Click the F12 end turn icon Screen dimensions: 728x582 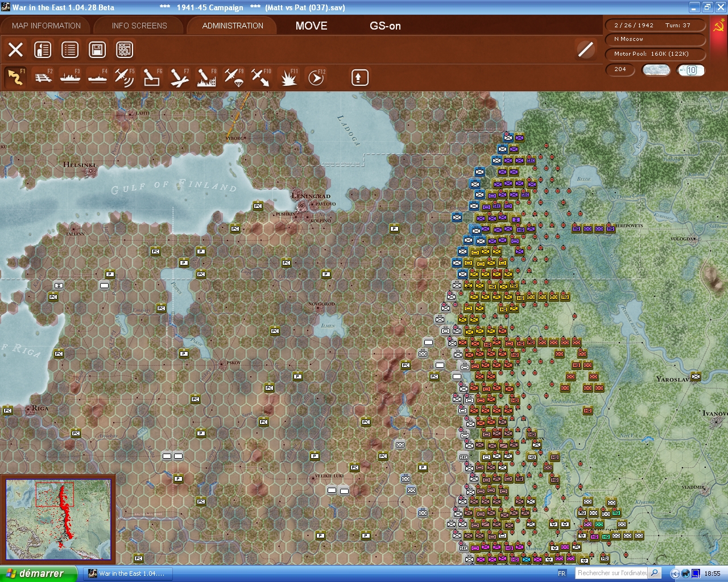click(x=316, y=77)
